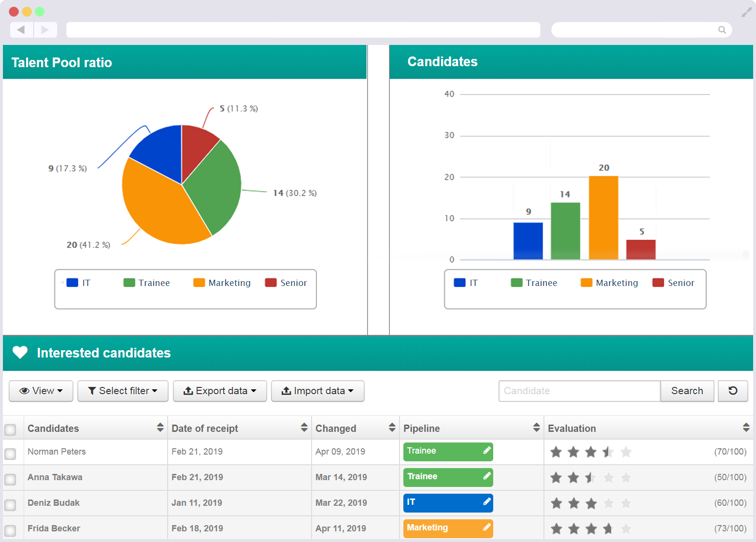Screen dimensions: 756x542
Task: Open the View dropdown
Action: [41, 391]
